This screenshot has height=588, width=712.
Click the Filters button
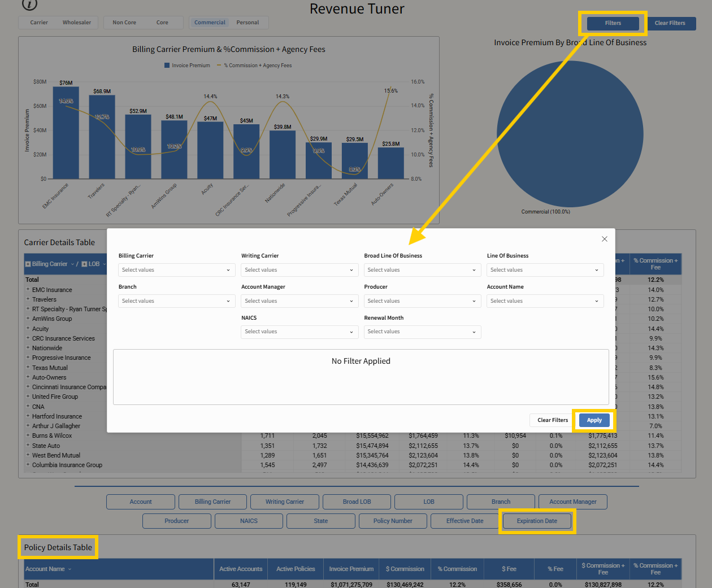tap(613, 23)
